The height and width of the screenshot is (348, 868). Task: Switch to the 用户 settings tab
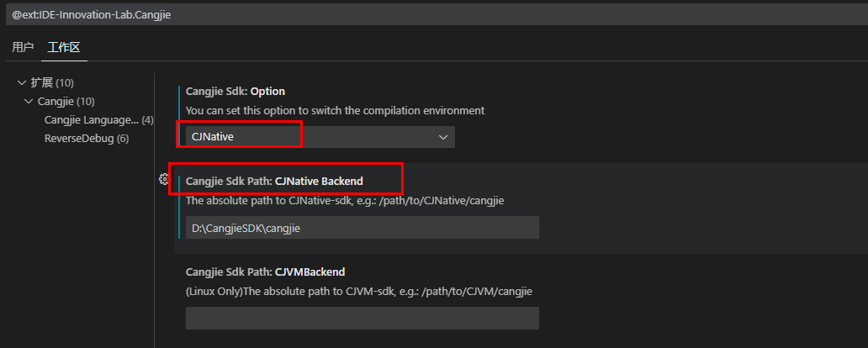point(23,47)
